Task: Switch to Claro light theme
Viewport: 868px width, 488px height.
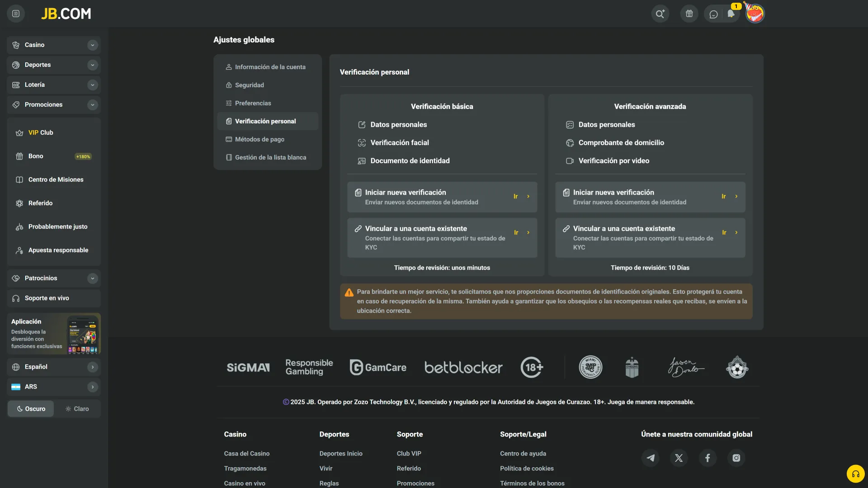Action: (77, 408)
